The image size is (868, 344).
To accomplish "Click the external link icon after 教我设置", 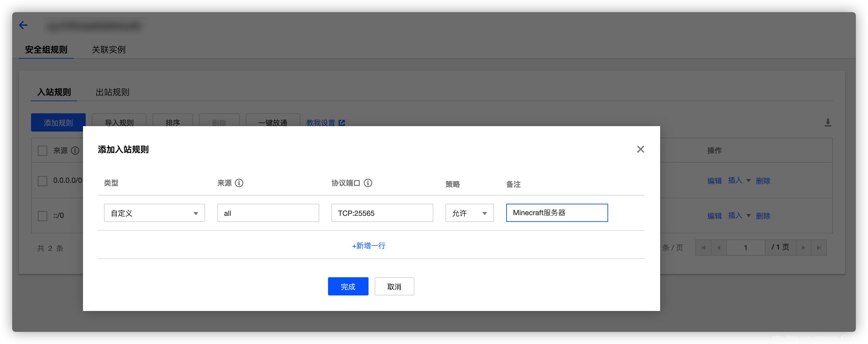I will click(x=342, y=123).
